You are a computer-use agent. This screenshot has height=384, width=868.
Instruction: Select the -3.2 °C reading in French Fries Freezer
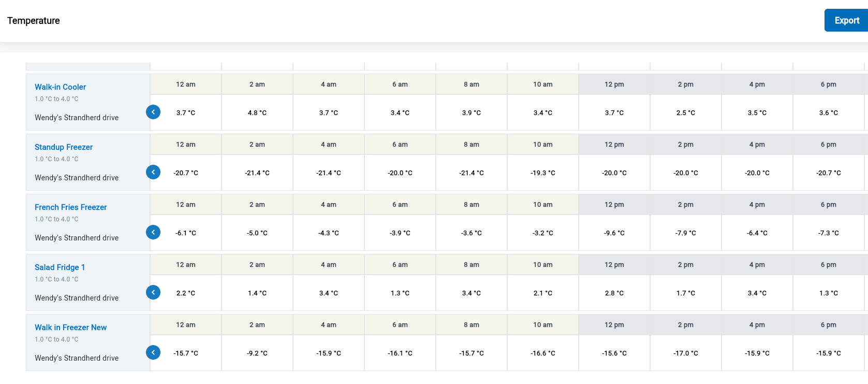[x=543, y=233]
